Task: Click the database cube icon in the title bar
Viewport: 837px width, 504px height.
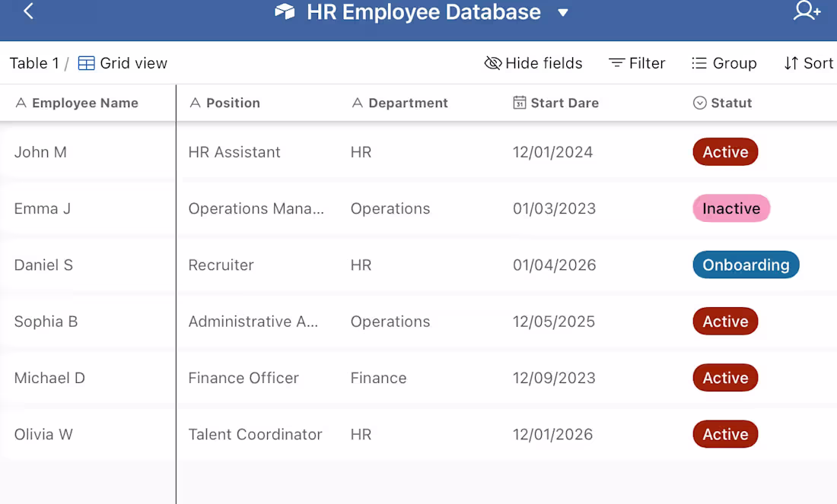Action: (285, 12)
